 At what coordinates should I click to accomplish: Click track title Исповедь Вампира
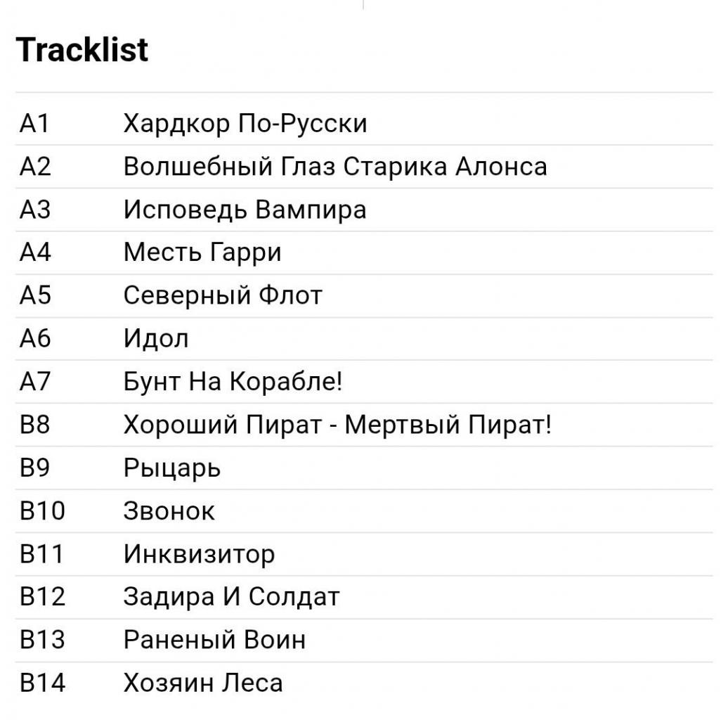[245, 210]
